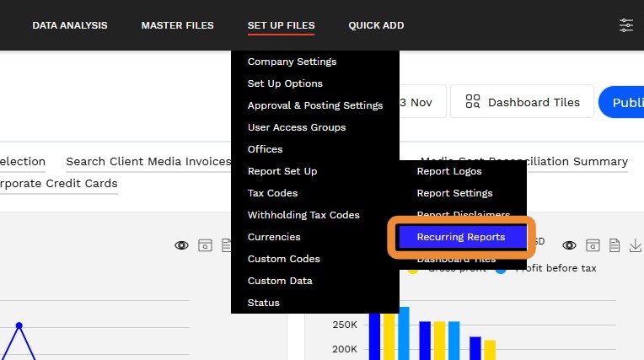Toggle the yellow legend series dot
644x360 pixels.
point(413,271)
